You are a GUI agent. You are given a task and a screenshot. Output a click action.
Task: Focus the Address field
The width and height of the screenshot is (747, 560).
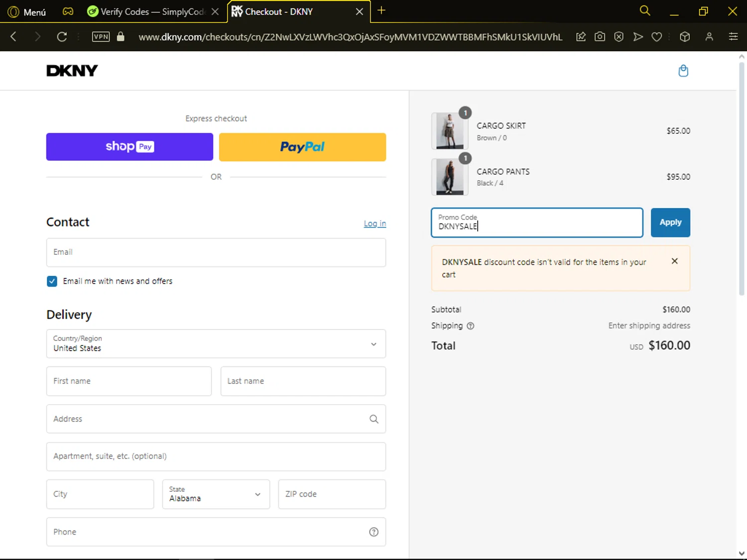(216, 419)
